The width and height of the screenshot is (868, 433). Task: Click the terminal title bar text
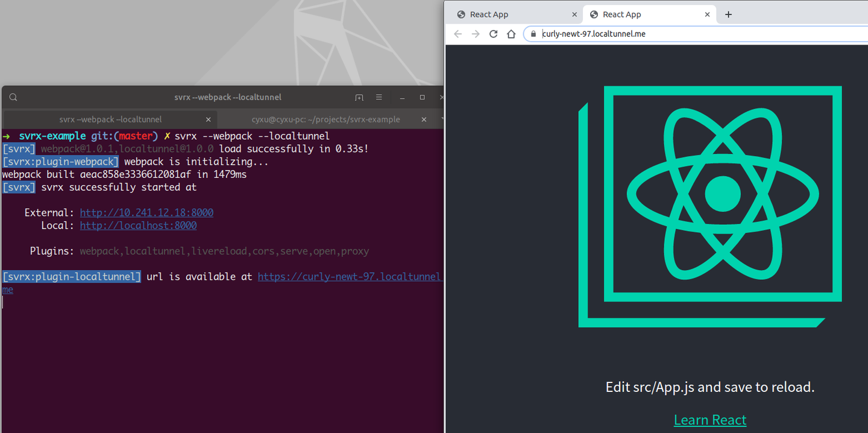coord(228,97)
